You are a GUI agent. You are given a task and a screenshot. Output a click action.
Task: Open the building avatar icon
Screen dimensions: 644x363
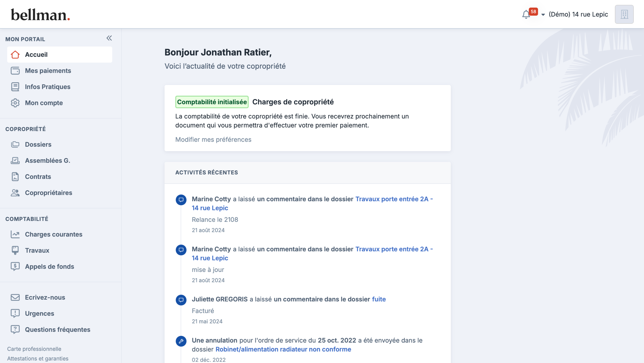[624, 14]
